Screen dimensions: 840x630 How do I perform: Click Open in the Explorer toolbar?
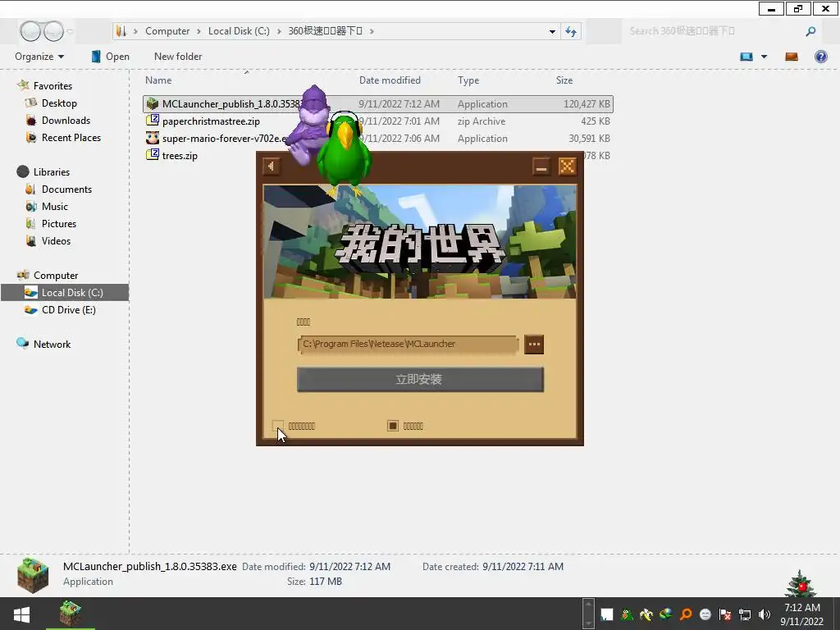click(111, 57)
